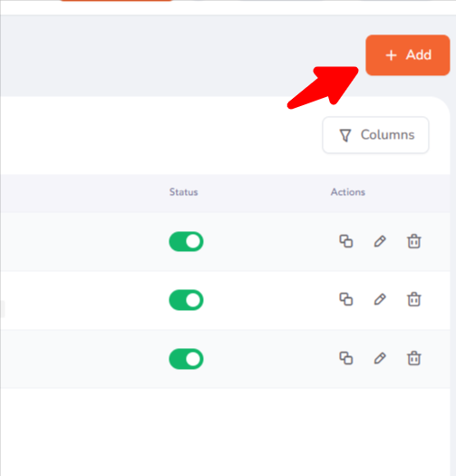Delete the second row using trash icon
Screen dimensions: 456x476
click(x=413, y=299)
